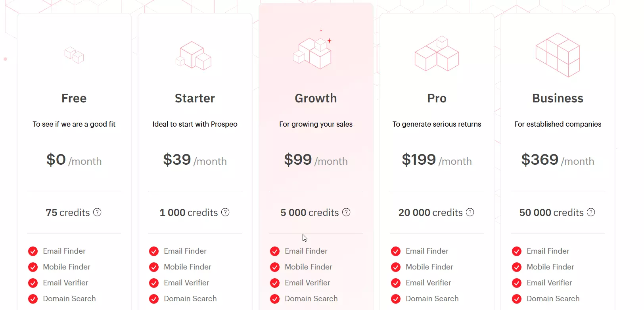This screenshot has width=644, height=310.
Task: Open the 1 000 credits help tooltip
Action: [225, 212]
